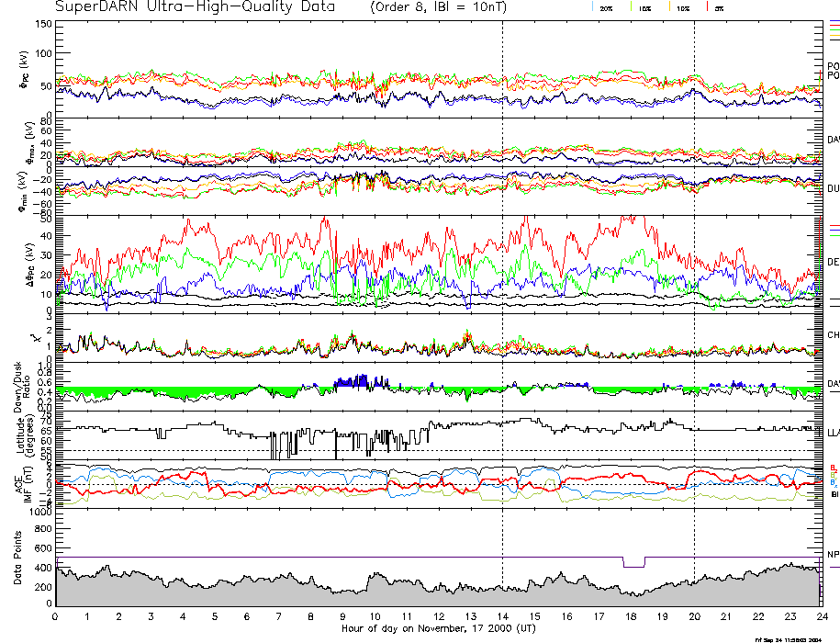Click the 15% legend entry
The width and height of the screenshot is (840, 643).
(x=644, y=7)
